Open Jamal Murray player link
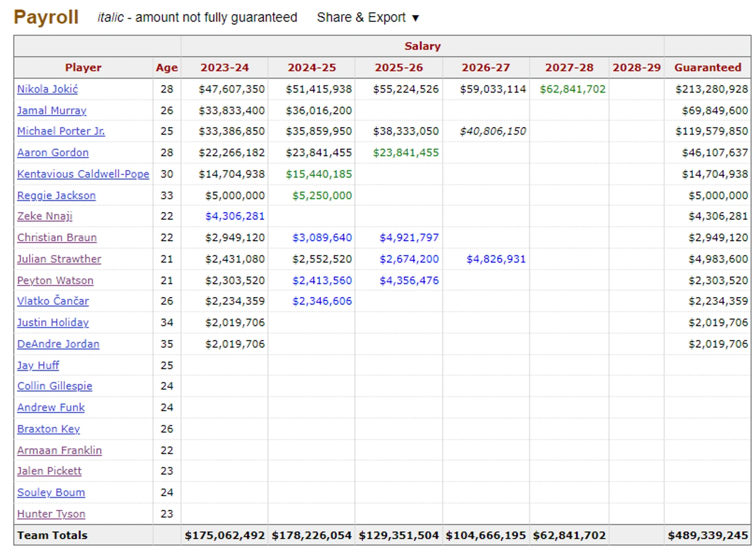Screen dimensions: 756x551 (52, 111)
